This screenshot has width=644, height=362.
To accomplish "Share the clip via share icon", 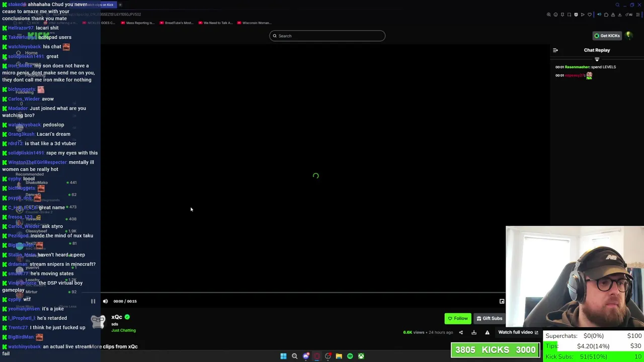I will tap(461, 332).
